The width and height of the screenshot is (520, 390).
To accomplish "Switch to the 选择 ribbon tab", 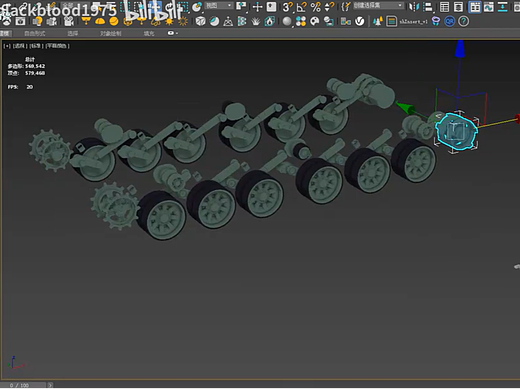I will (x=73, y=33).
